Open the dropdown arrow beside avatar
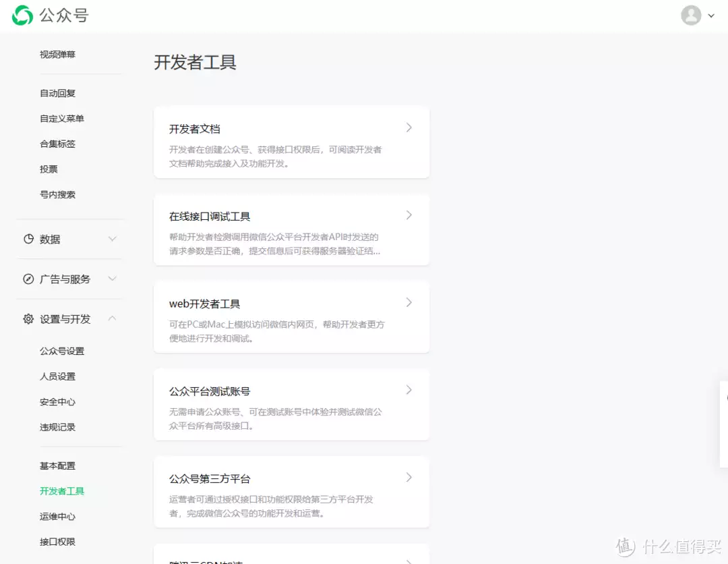 pyautogui.click(x=711, y=16)
